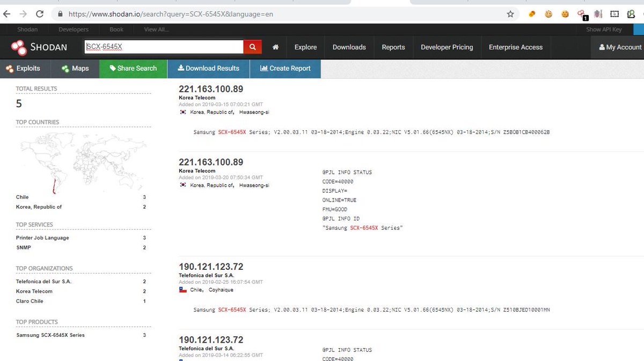Click the South Korea flag in first result
644x361 pixels.
coord(182,112)
